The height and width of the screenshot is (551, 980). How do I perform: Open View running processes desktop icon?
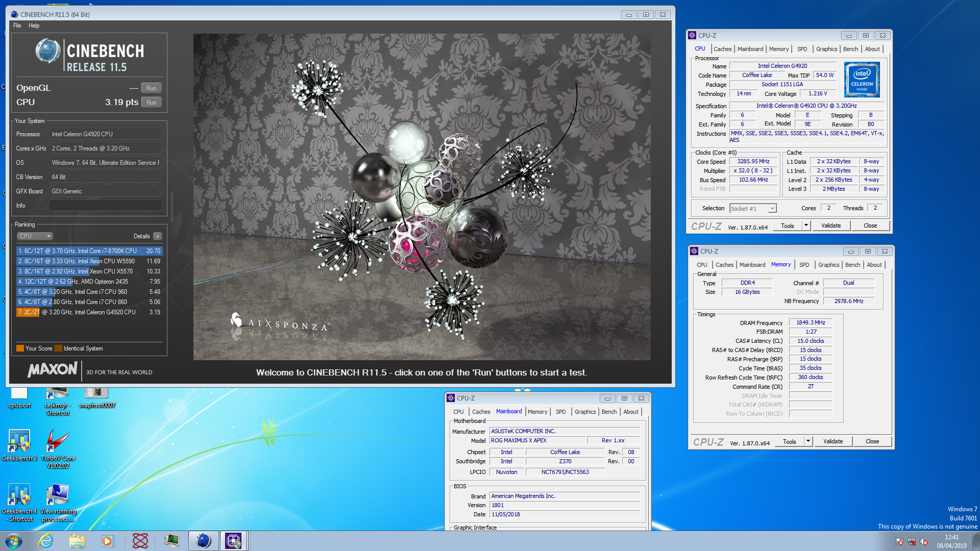coord(58,503)
